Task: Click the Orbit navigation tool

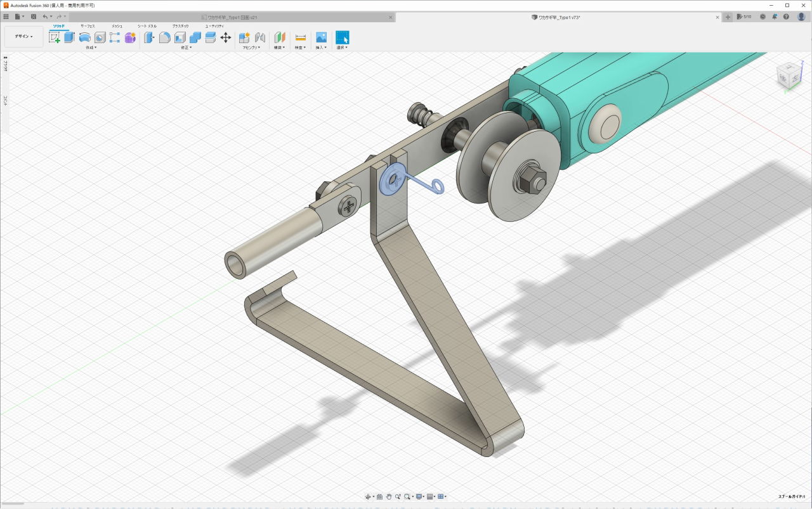Action: point(369,497)
